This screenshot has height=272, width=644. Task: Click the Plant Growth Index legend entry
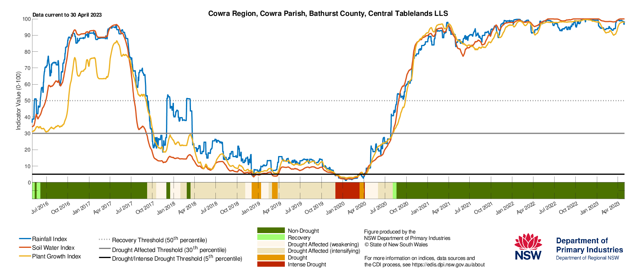point(50,256)
